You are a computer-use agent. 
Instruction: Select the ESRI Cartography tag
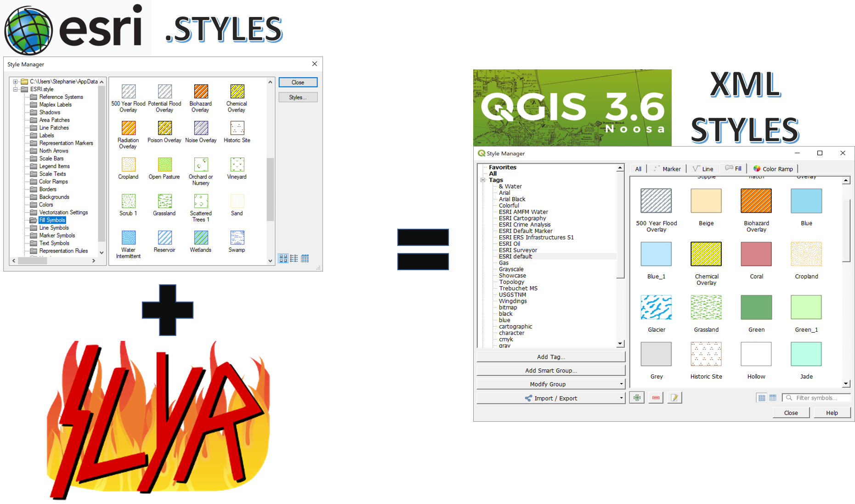tap(522, 218)
